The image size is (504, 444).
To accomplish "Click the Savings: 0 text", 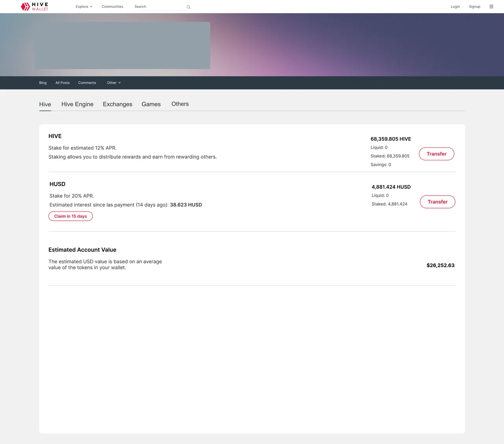I will point(381,165).
